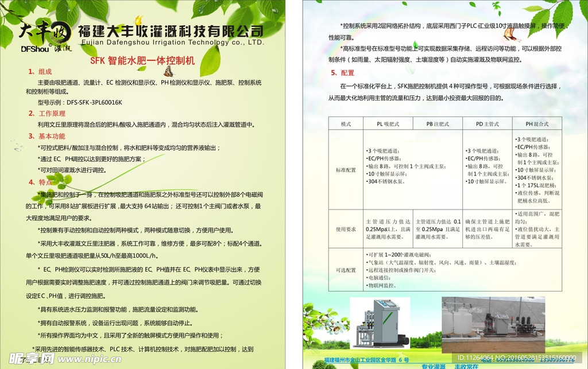Click the heading 5、配置

tap(342, 73)
